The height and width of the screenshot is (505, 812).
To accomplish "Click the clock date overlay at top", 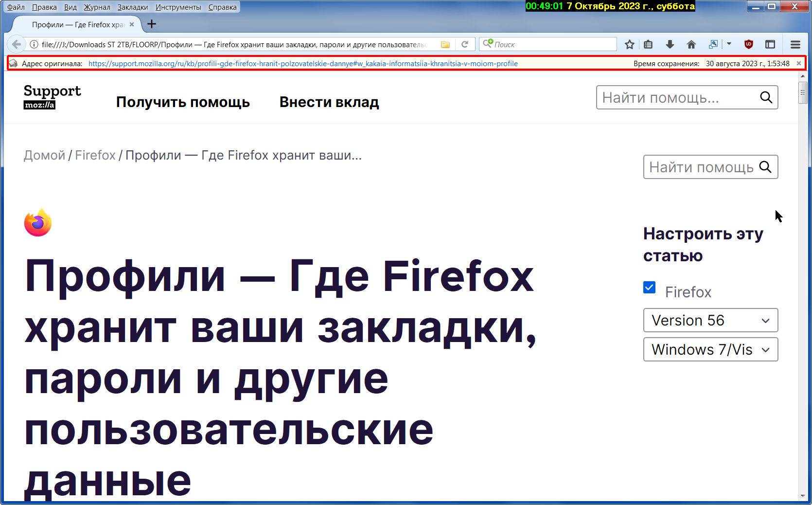I will point(610,6).
